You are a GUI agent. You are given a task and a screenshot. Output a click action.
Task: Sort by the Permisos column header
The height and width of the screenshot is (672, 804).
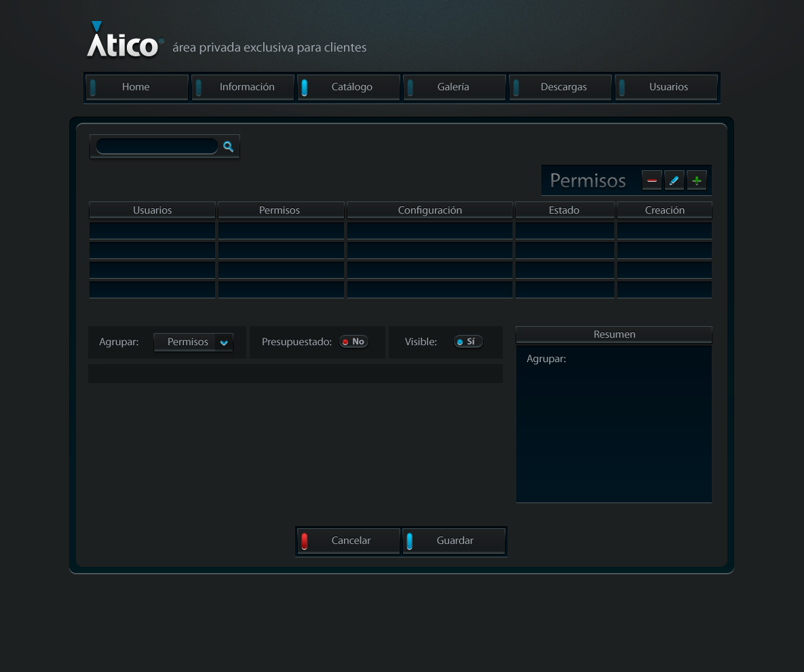coord(281,210)
